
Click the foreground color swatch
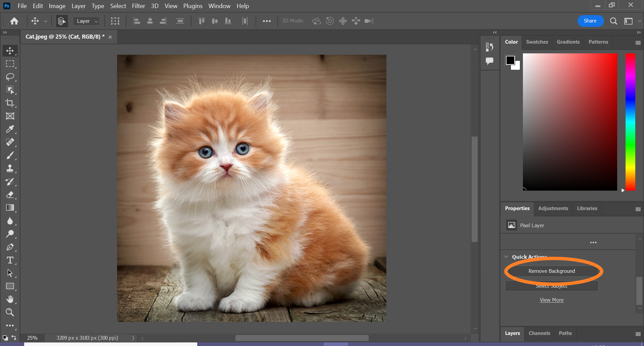click(510, 60)
